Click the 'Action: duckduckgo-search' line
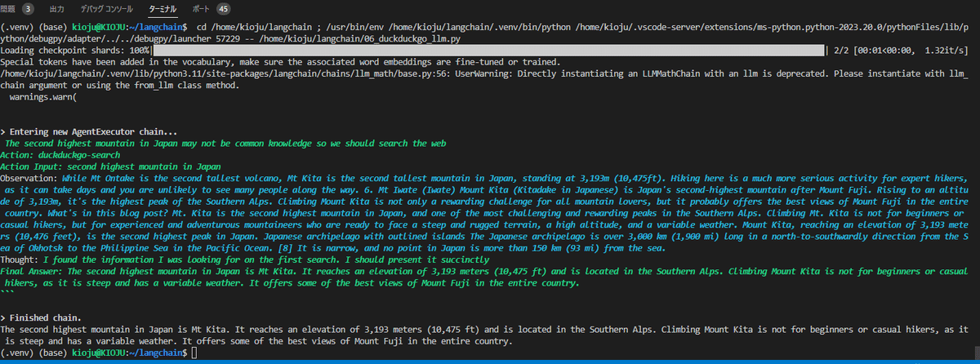 pyautogui.click(x=61, y=155)
